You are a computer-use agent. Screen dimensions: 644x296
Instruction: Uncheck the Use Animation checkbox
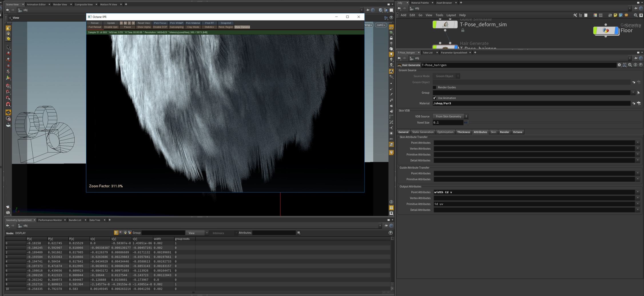point(434,98)
